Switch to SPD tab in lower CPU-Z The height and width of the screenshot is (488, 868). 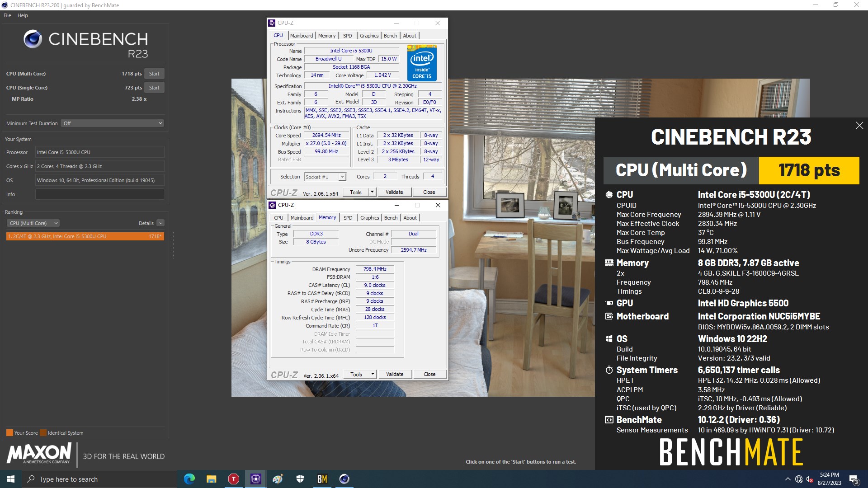[348, 218]
